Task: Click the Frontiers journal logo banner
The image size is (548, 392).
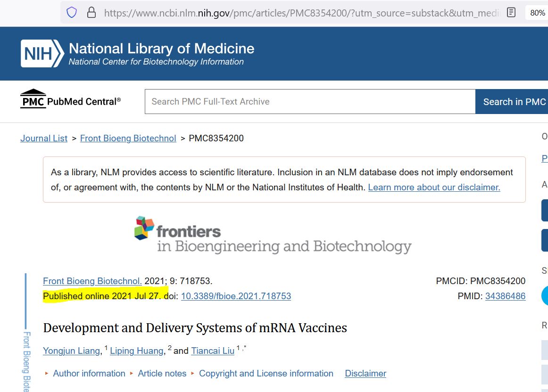Action: click(x=273, y=235)
